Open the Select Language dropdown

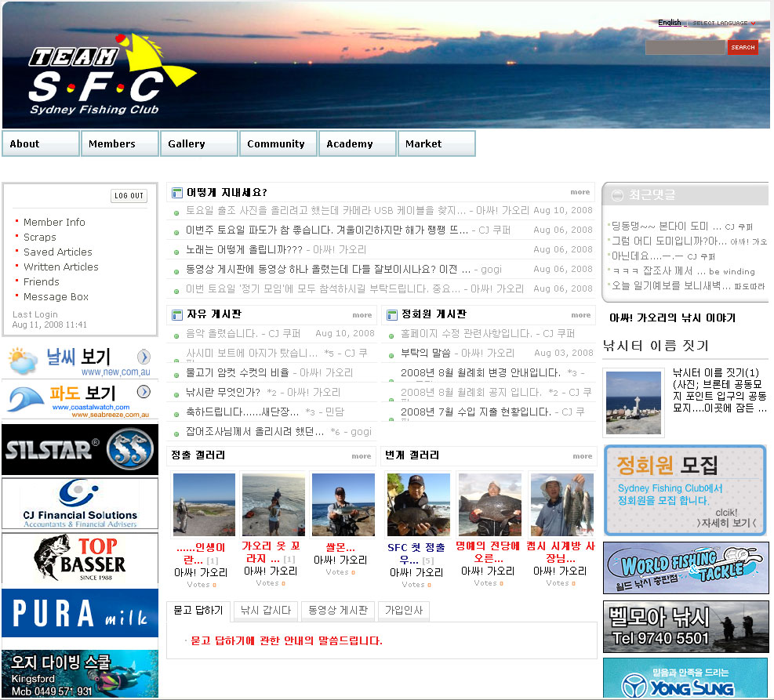coord(724,24)
